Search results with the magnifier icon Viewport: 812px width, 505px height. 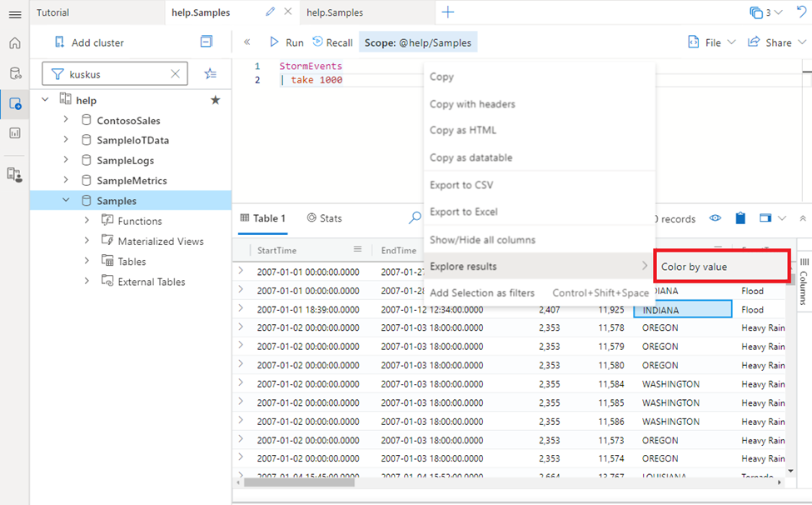pos(415,218)
